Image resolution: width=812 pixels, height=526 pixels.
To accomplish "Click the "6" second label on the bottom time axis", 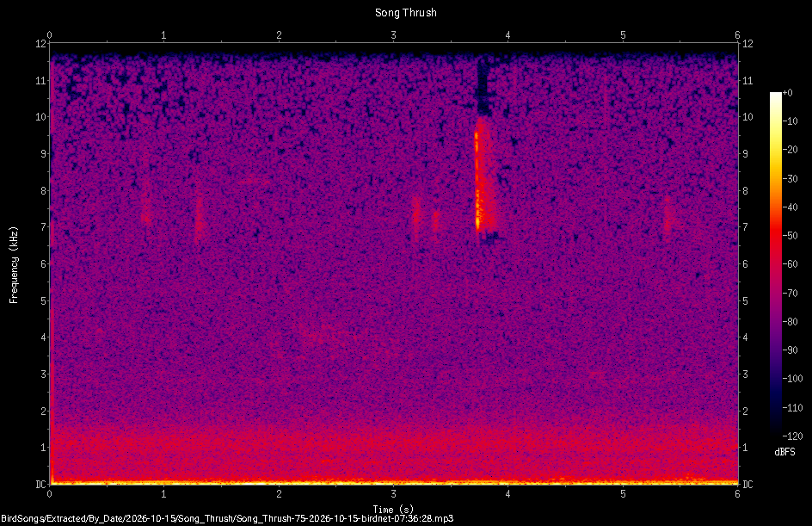I will tap(737, 494).
